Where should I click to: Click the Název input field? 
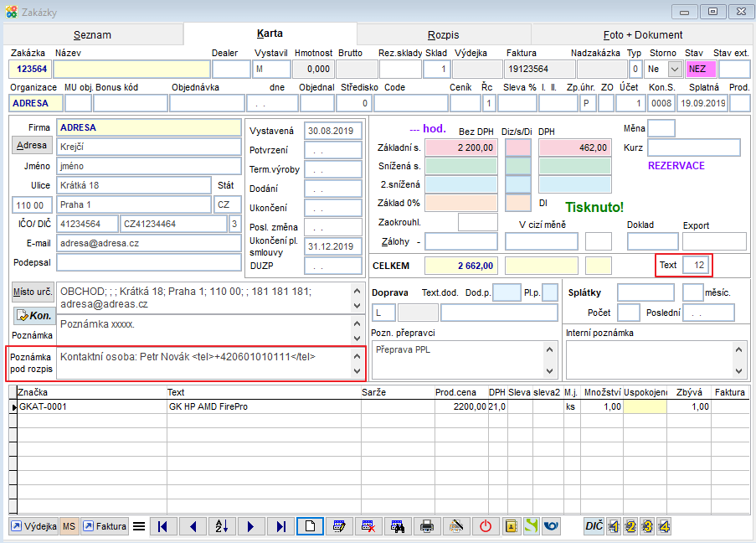click(131, 69)
